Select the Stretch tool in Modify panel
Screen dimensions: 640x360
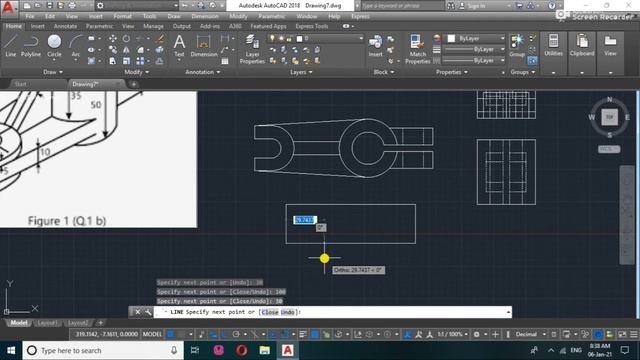[x=113, y=61]
